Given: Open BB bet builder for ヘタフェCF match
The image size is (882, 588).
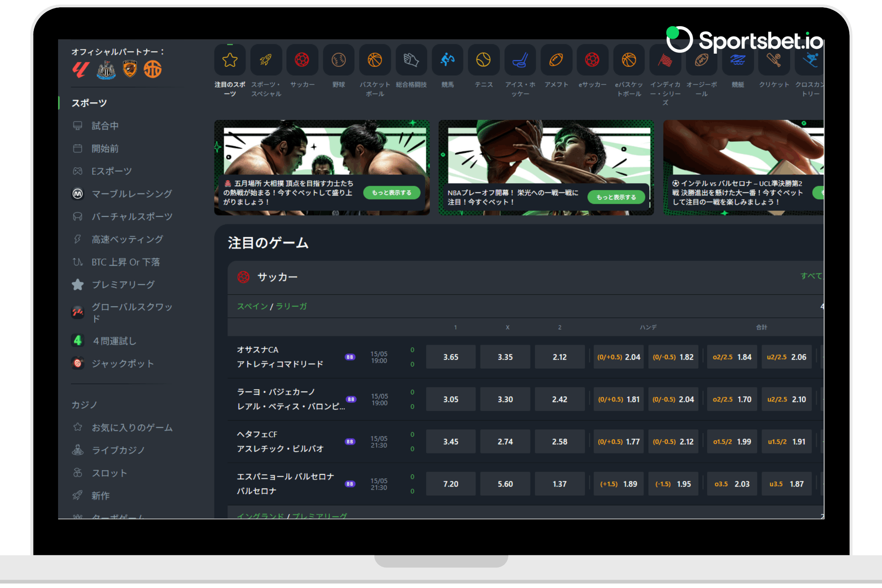Looking at the screenshot, I should [x=350, y=442].
